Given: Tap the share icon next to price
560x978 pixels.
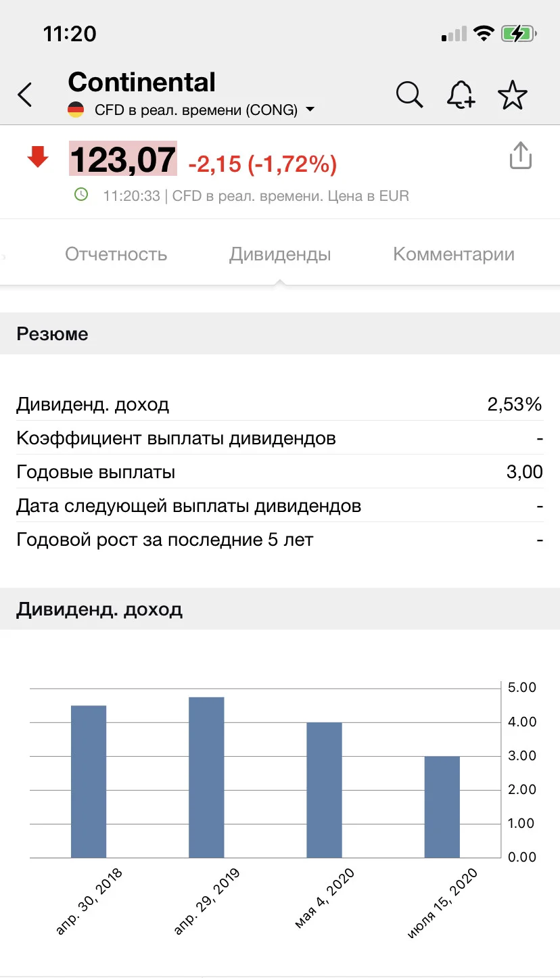Looking at the screenshot, I should pyautogui.click(x=520, y=156).
